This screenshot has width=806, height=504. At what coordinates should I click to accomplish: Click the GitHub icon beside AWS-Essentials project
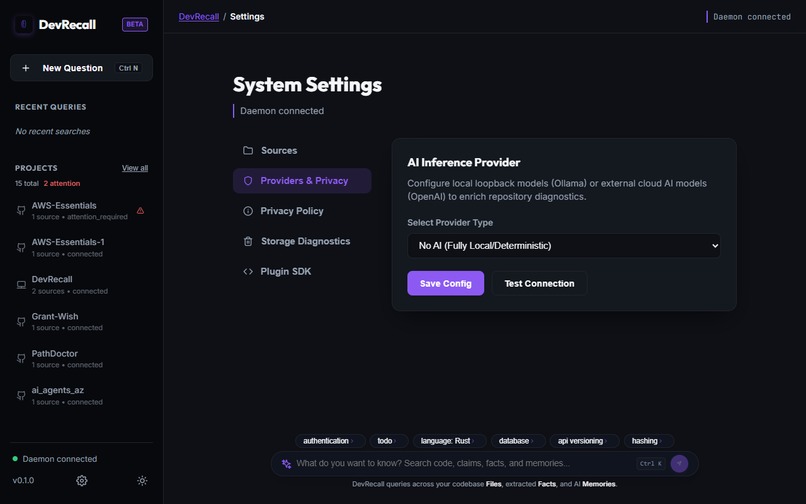(21, 210)
